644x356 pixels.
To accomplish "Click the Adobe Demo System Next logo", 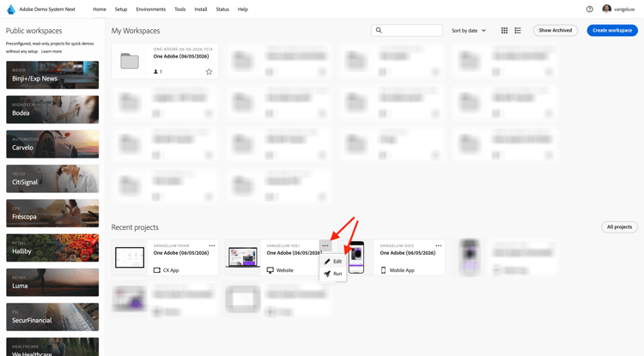I will click(x=11, y=9).
